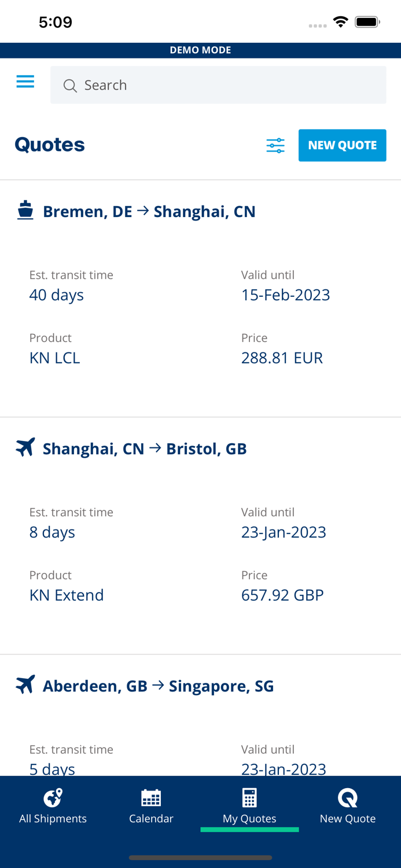Tap the ship icon for the Bremen quote
Image resolution: width=401 pixels, height=868 pixels.
pos(25,211)
